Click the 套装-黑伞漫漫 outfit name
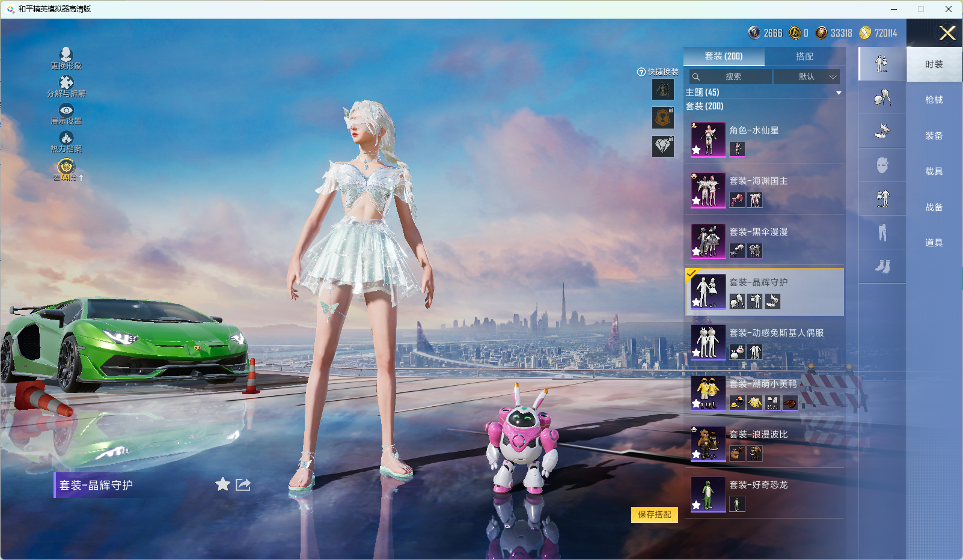963x560 pixels. (x=759, y=232)
